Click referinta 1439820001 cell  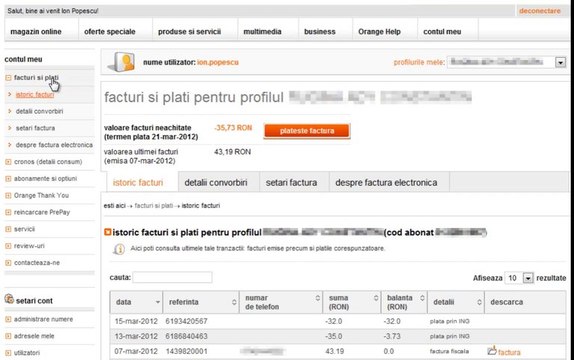pyautogui.click(x=186, y=351)
